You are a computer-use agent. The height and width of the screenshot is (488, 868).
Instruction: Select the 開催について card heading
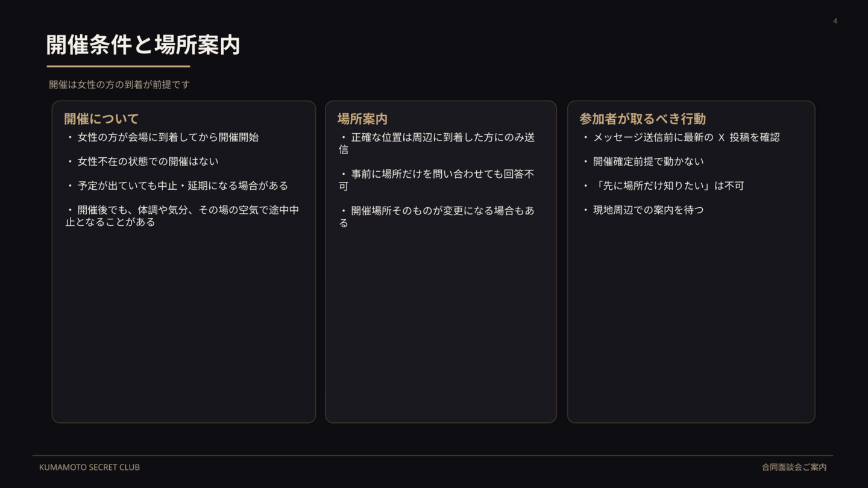tap(101, 119)
